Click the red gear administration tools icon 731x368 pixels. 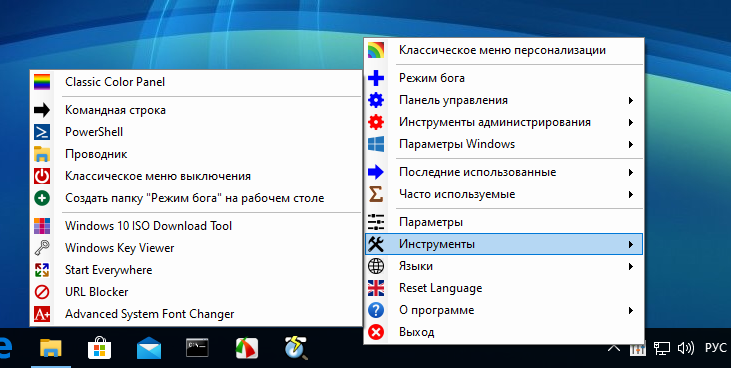[x=376, y=122]
